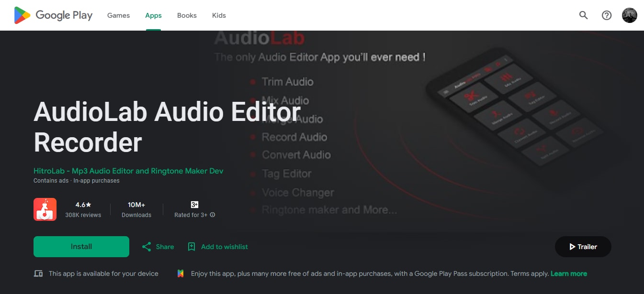Select the Apps tab

153,15
